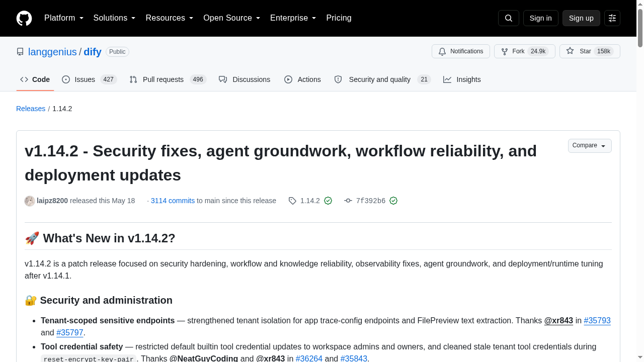Open the search magnifier button
The image size is (644, 362).
(x=508, y=18)
